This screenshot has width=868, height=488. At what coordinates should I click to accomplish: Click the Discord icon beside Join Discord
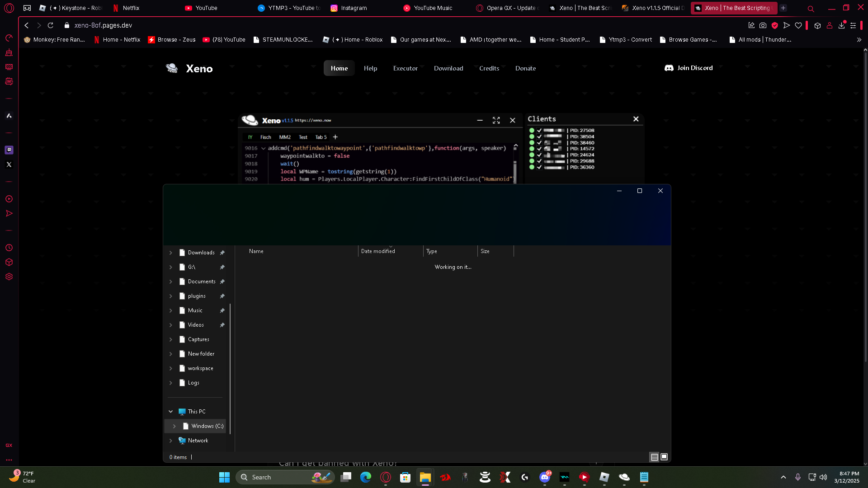pos(669,68)
